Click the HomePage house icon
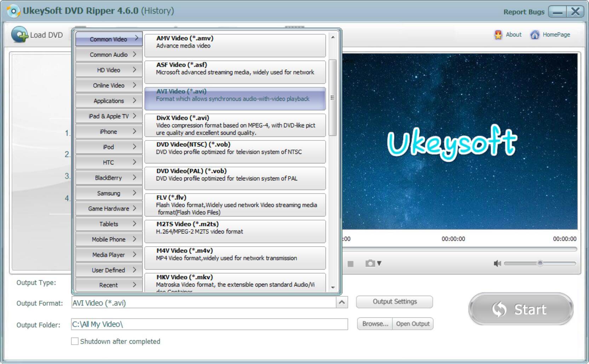589x364 pixels. 535,35
